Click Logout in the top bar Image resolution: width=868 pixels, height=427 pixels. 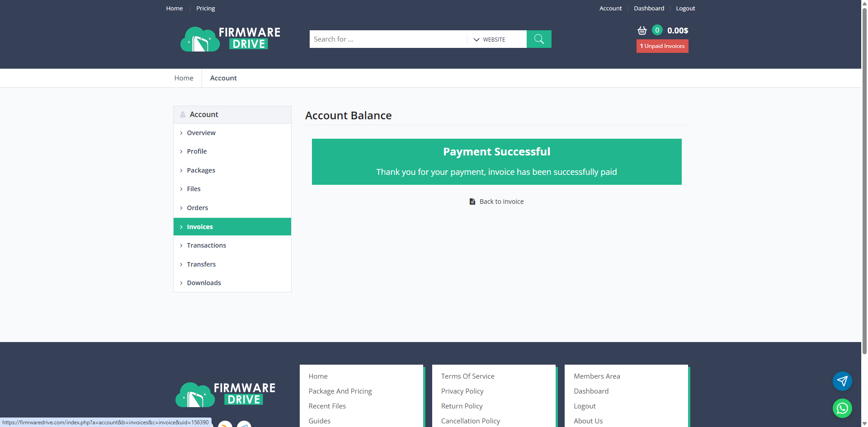[685, 8]
